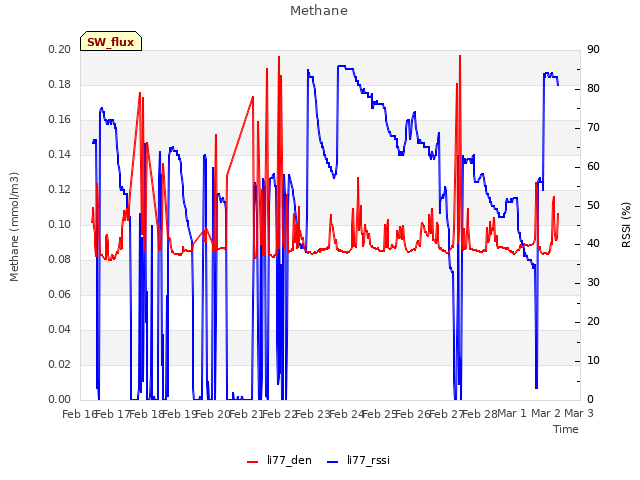Click the Mar 2 x-axis tick label
This screenshot has width=640, height=480.
[546, 413]
